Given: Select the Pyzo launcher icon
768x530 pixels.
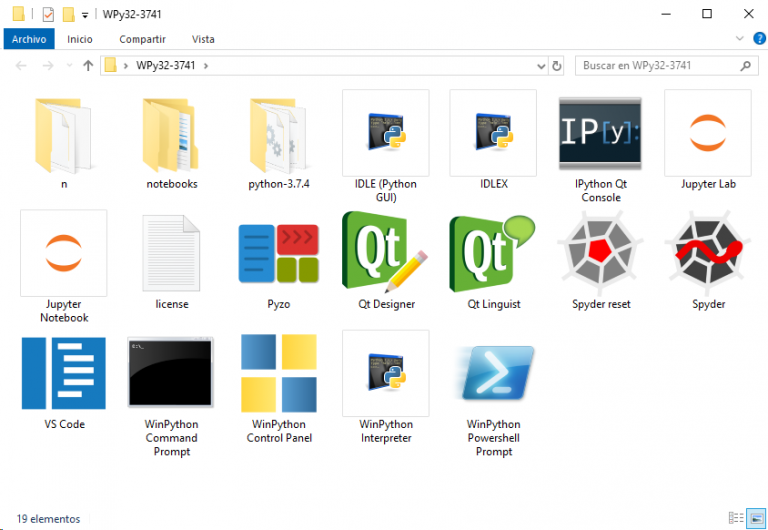Looking at the screenshot, I should [278, 253].
